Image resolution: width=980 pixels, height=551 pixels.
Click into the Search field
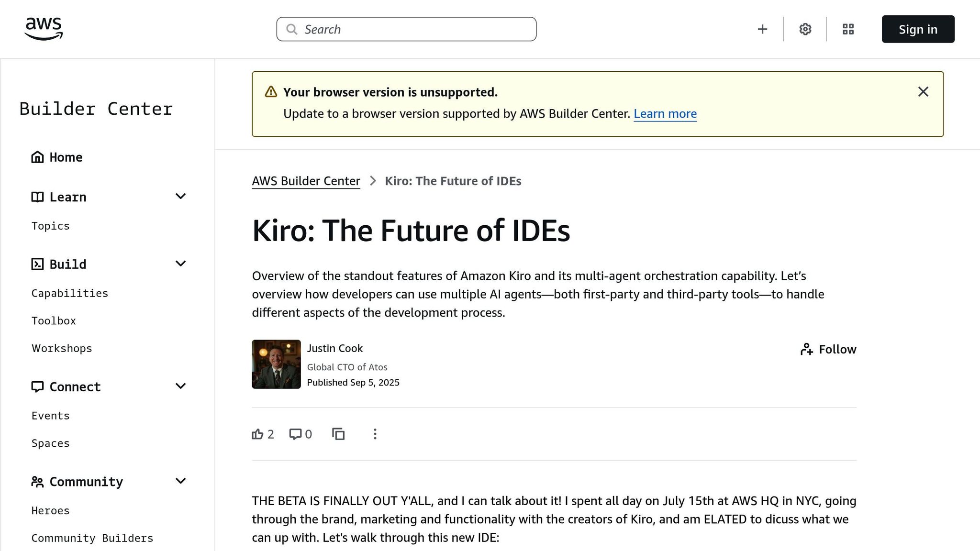(406, 29)
